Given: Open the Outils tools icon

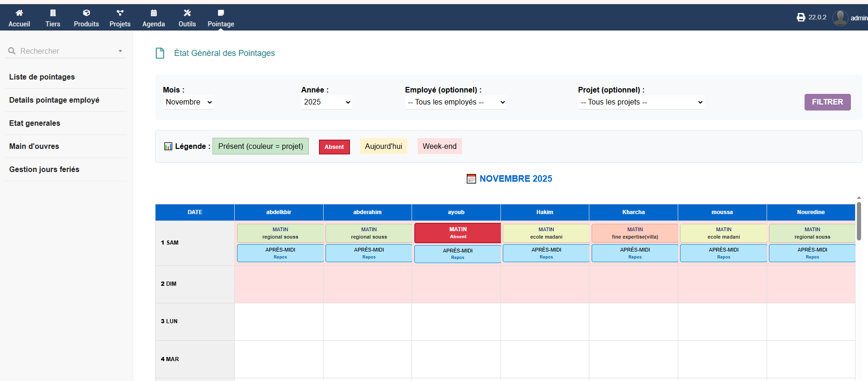Looking at the screenshot, I should (187, 13).
